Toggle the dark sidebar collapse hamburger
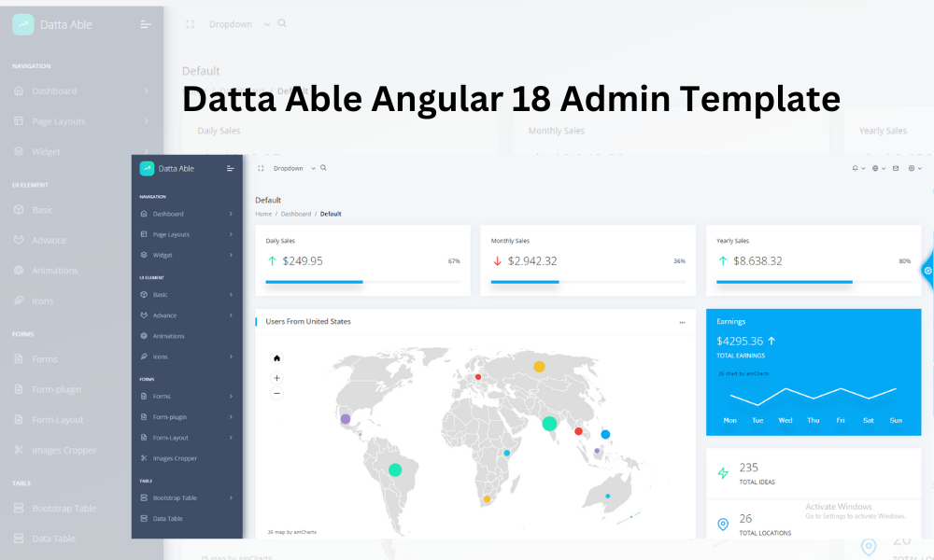Screen dimensions: 934x560 [x=231, y=168]
